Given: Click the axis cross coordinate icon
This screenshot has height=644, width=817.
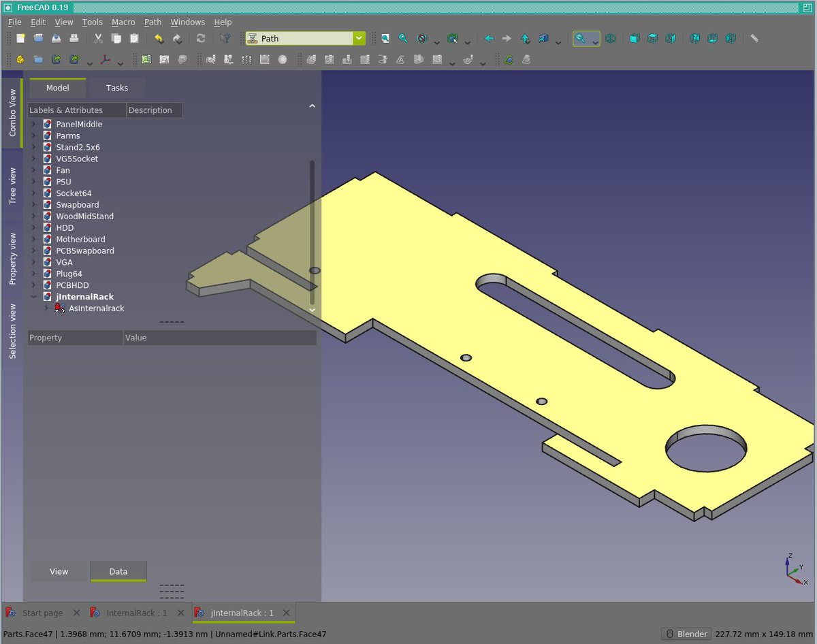Looking at the screenshot, I should (106, 60).
